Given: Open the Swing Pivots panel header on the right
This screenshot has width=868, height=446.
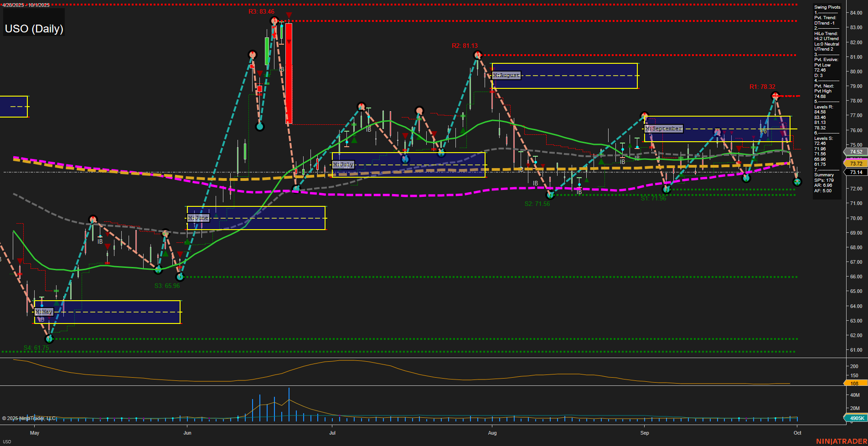Looking at the screenshot, I should [x=827, y=7].
